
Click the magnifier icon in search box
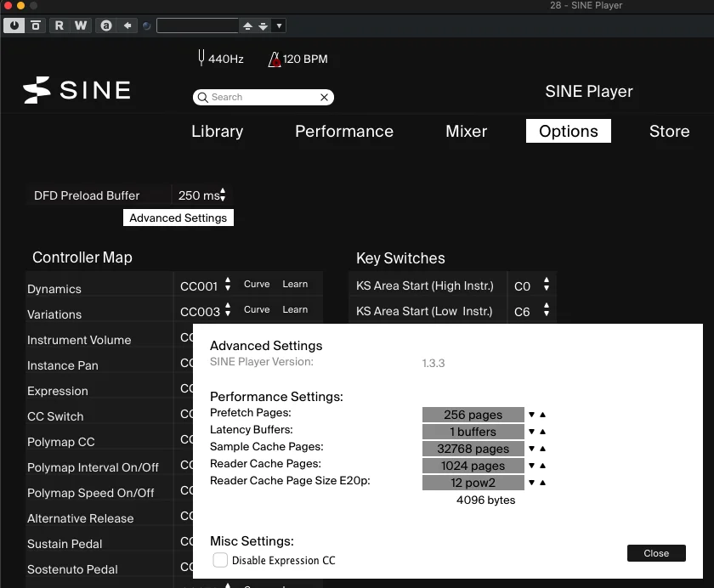click(202, 98)
